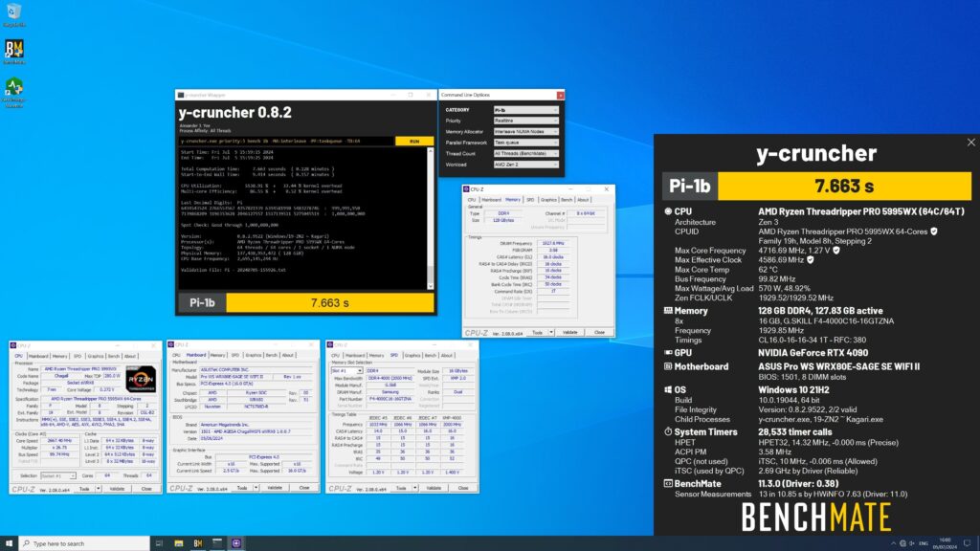Open the Priority dropdown
Screen dimensions: 980x551
[x=525, y=121]
